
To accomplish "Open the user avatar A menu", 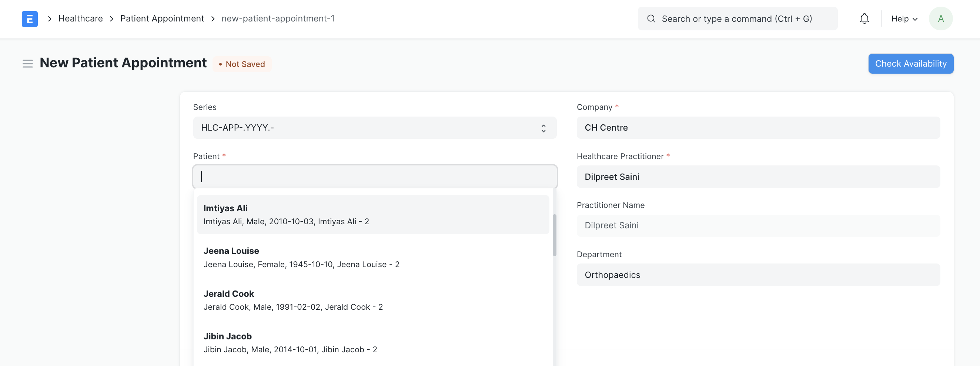I will tap(940, 19).
